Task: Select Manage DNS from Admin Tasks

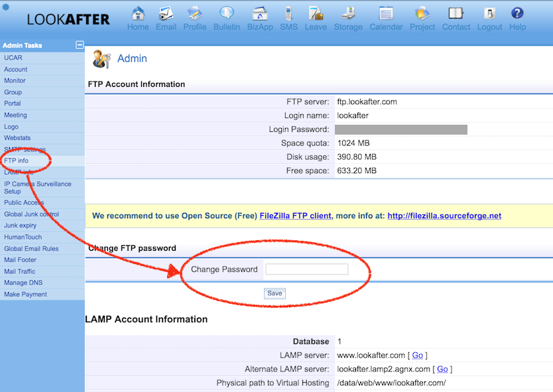Action: [x=23, y=283]
